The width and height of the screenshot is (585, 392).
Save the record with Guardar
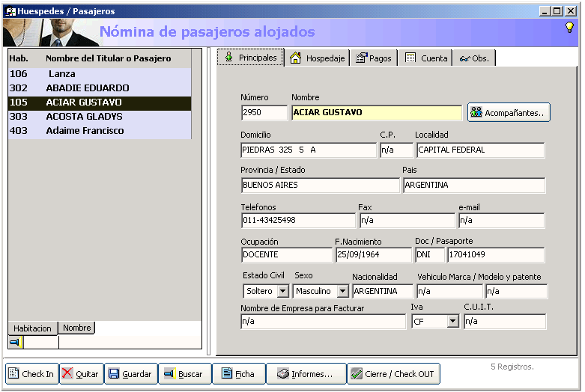(x=130, y=374)
